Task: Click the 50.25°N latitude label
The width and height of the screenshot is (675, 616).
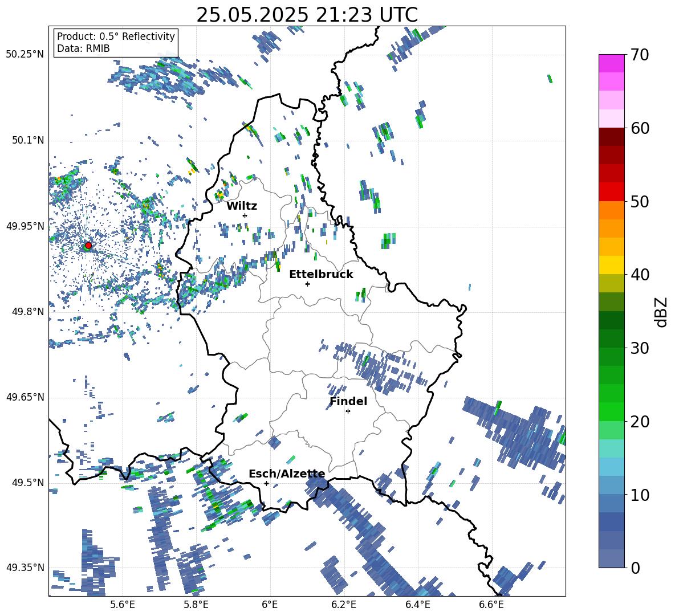Action: [x=25, y=55]
